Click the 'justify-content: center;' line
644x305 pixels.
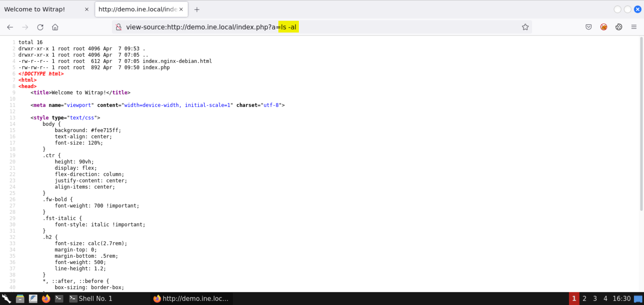click(91, 181)
